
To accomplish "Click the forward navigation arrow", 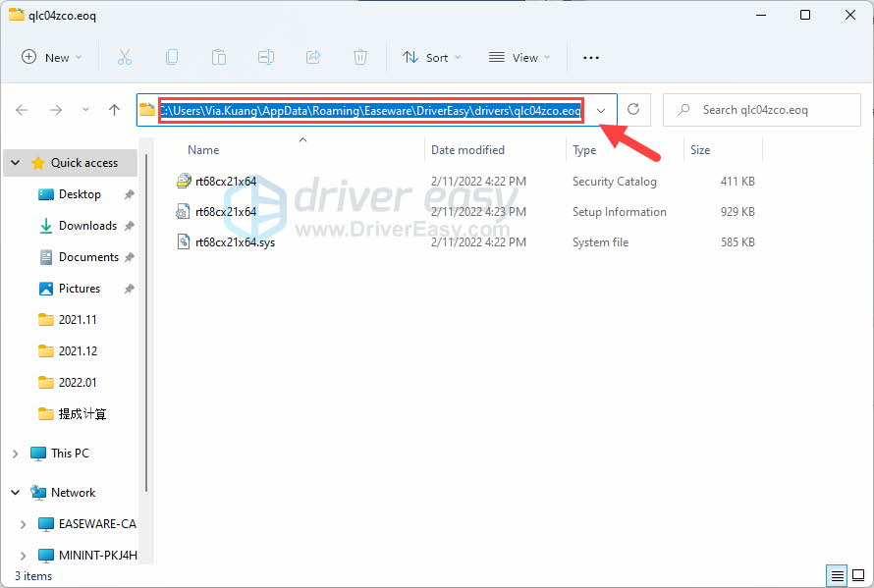I will 55,109.
